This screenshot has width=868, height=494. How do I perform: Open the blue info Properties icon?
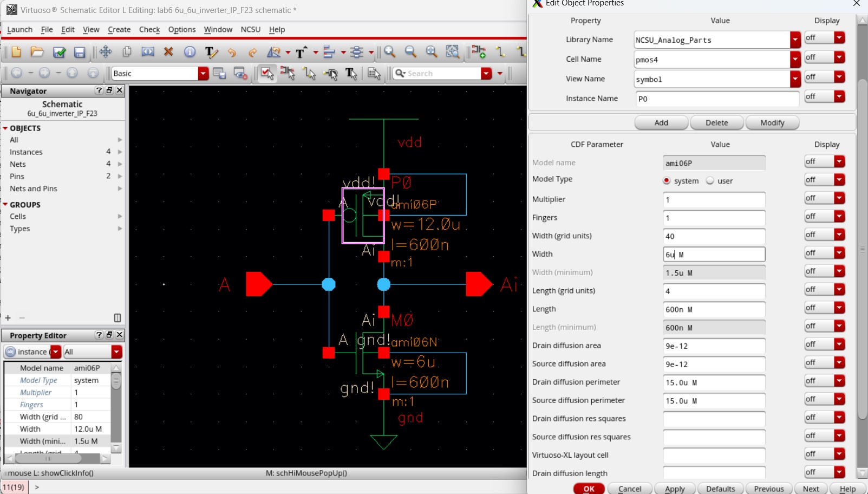(190, 51)
